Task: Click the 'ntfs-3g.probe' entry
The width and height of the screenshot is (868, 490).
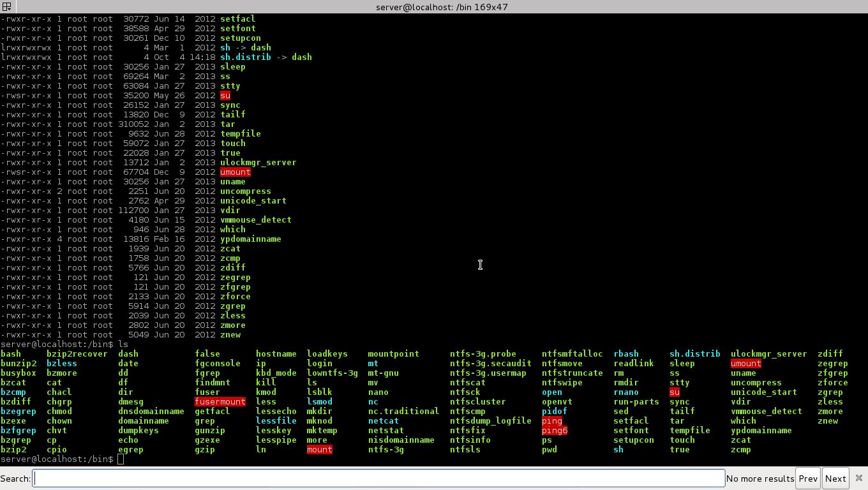Action: 483,354
